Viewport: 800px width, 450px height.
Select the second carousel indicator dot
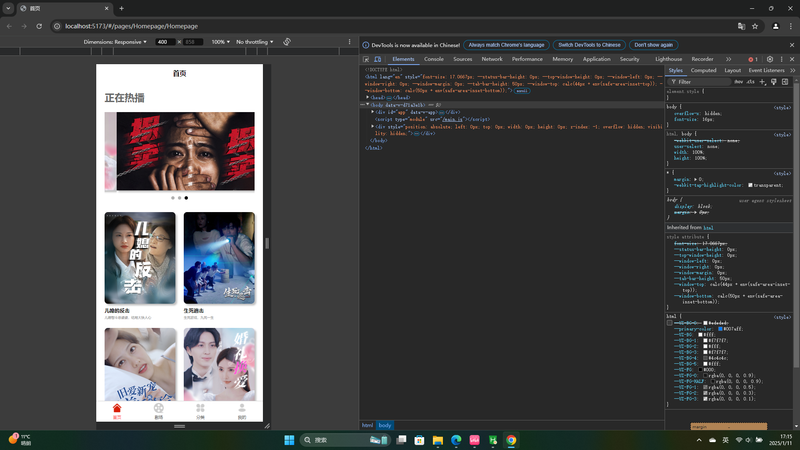click(179, 198)
